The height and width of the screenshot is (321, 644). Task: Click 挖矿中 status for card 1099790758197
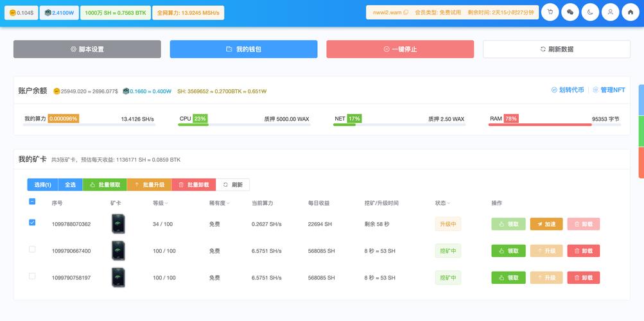pos(448,278)
